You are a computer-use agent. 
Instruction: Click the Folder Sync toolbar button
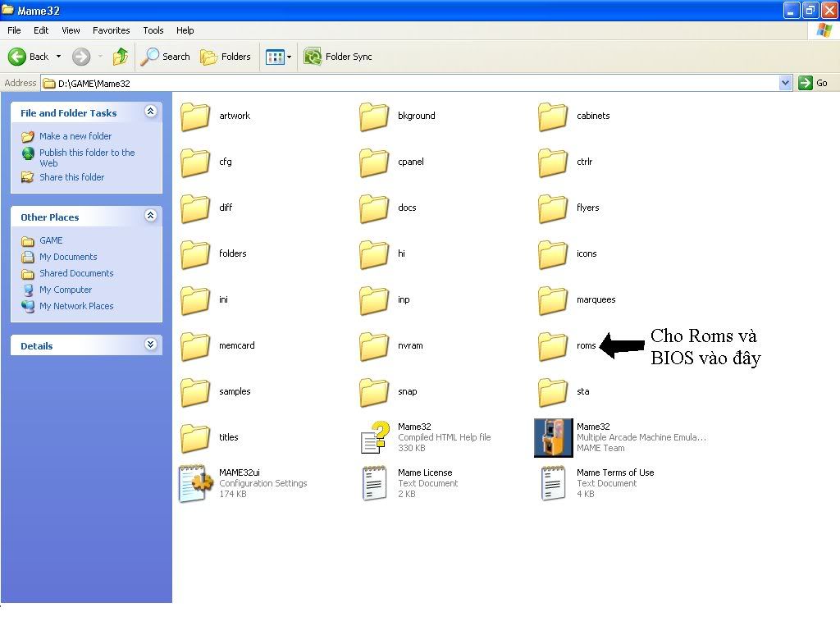click(337, 57)
